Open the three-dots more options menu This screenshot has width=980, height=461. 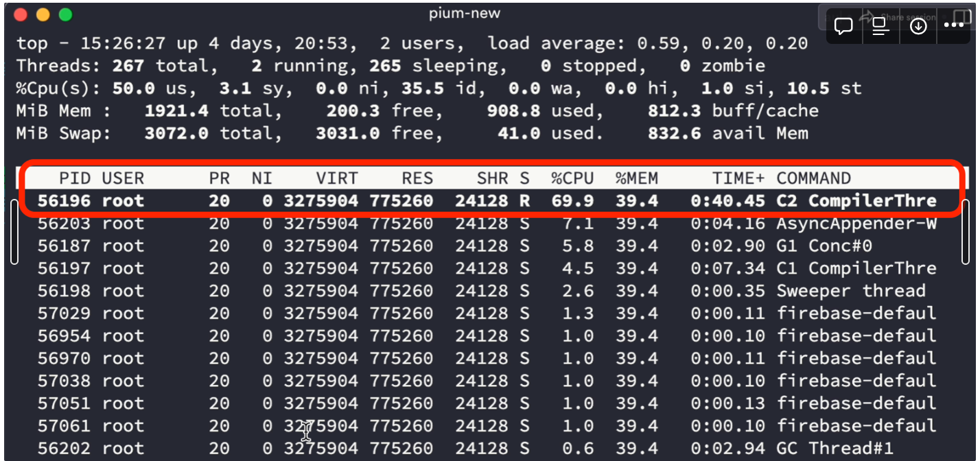[x=955, y=25]
